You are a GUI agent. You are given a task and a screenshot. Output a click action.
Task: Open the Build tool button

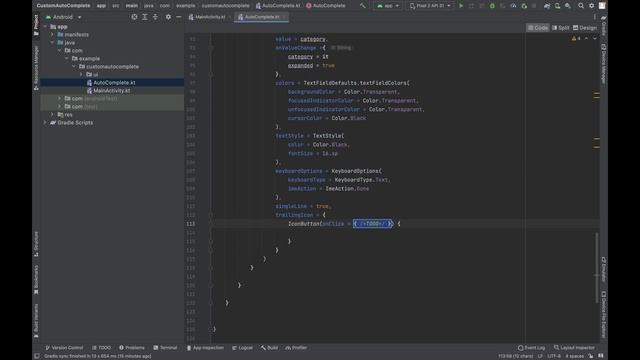(x=269, y=348)
